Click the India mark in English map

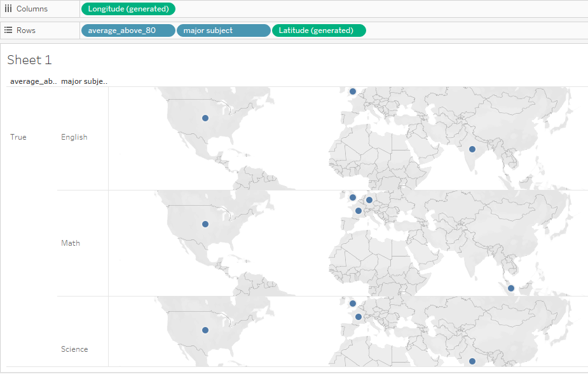(472, 149)
